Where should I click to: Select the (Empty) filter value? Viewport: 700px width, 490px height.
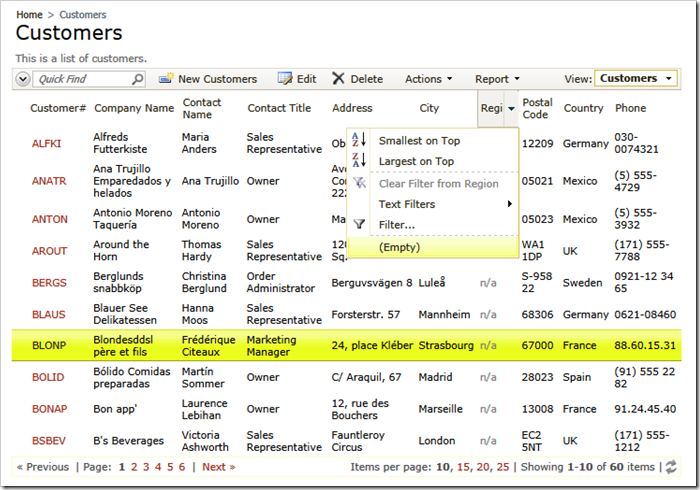point(399,247)
